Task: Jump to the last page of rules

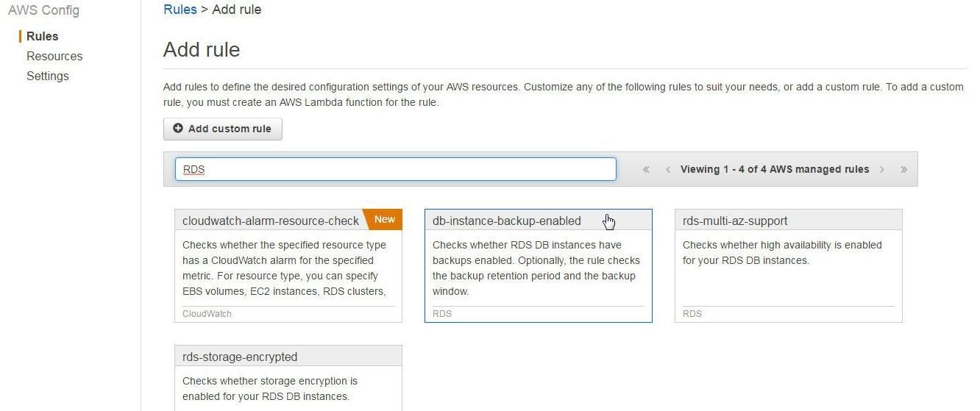Action: [903, 169]
